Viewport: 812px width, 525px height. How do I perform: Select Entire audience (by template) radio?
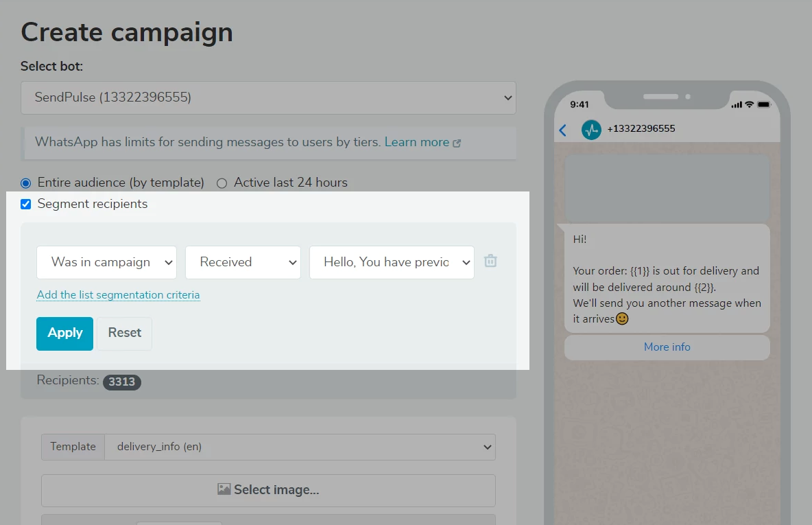point(26,183)
